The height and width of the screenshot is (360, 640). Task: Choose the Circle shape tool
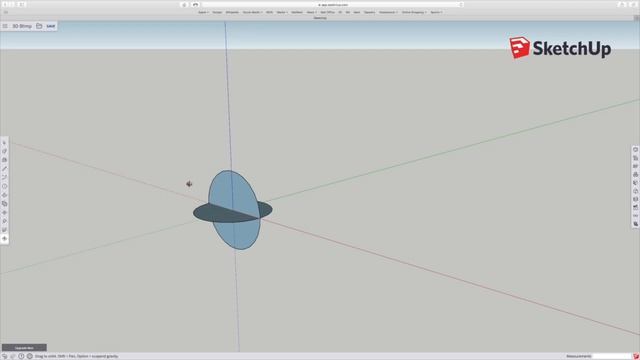[x=4, y=186]
